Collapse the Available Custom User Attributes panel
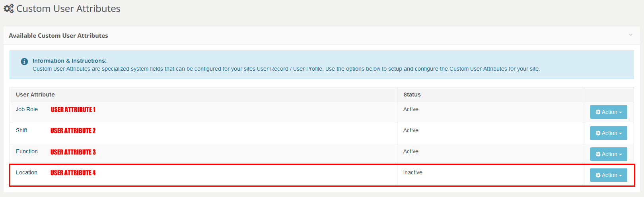The height and width of the screenshot is (197, 644). pyautogui.click(x=630, y=35)
